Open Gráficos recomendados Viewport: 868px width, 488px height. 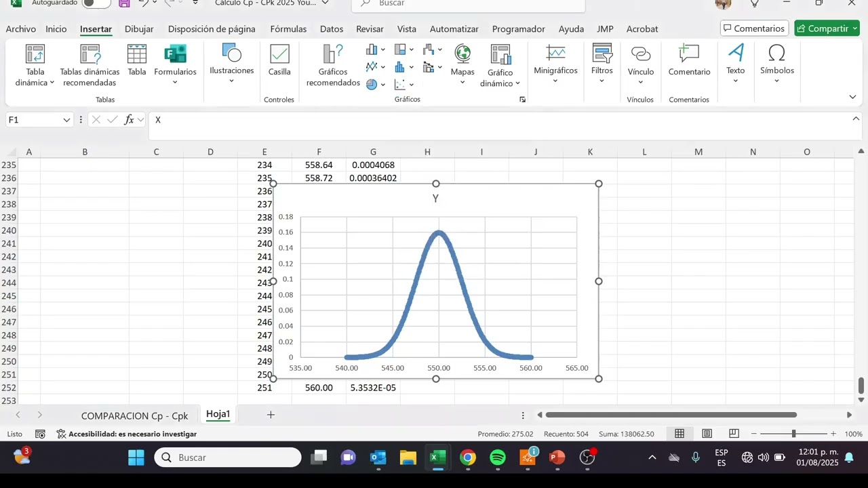pyautogui.click(x=333, y=66)
